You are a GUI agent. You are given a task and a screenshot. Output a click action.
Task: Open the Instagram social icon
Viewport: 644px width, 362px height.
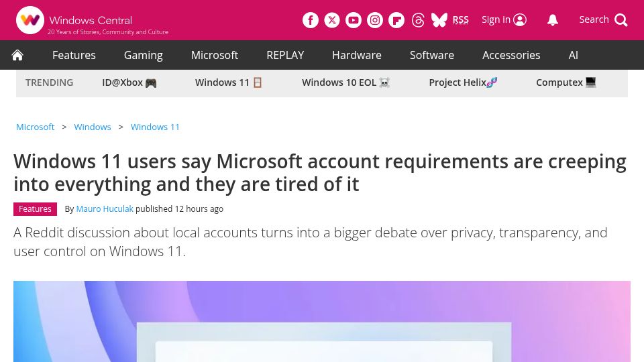(375, 20)
